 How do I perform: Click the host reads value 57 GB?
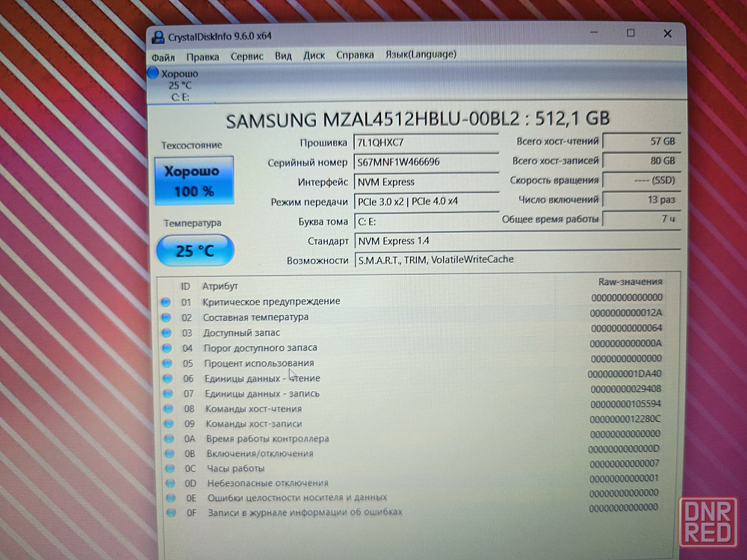(x=641, y=141)
